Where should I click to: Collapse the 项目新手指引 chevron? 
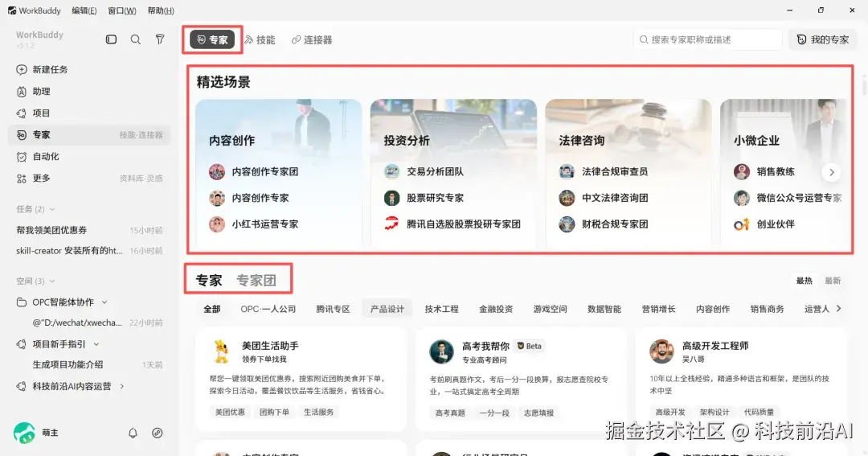coord(96,344)
